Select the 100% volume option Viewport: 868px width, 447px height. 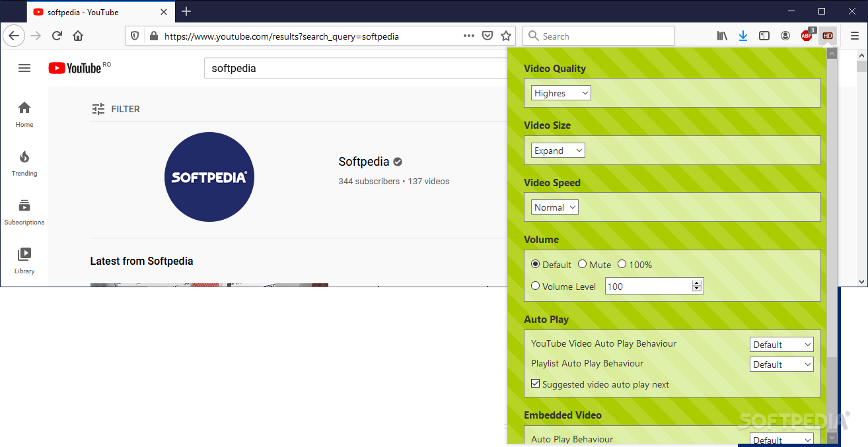coord(622,263)
